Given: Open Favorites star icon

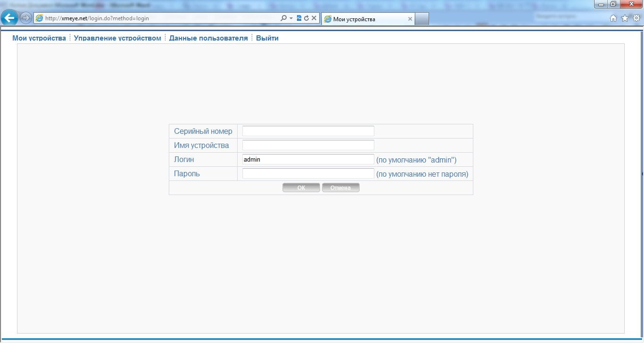Looking at the screenshot, I should (x=625, y=18).
